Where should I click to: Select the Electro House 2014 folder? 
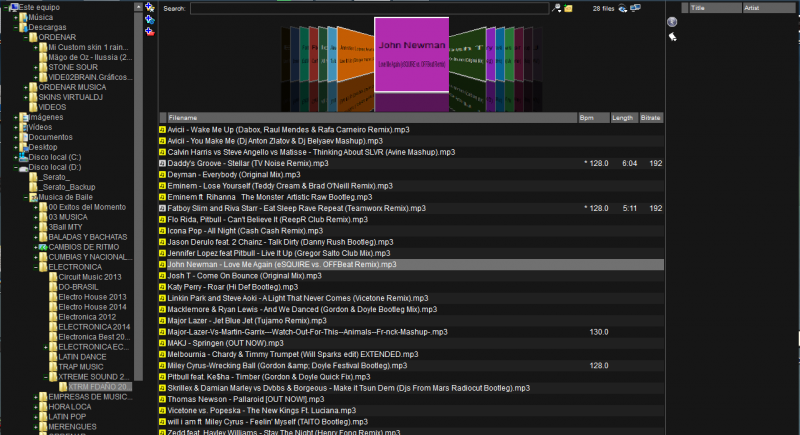click(92, 307)
